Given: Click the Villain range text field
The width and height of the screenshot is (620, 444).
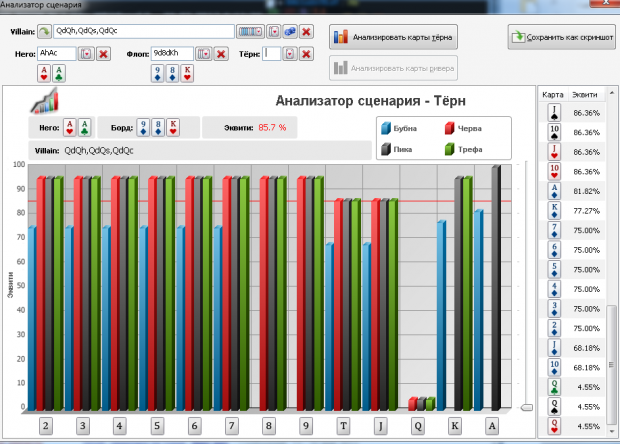Looking at the screenshot, I should (144, 31).
